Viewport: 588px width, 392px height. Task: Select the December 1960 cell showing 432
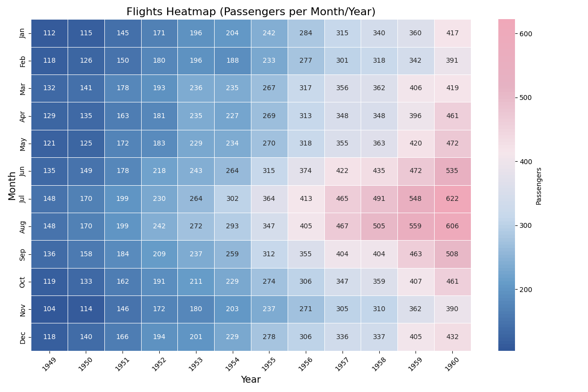click(452, 337)
